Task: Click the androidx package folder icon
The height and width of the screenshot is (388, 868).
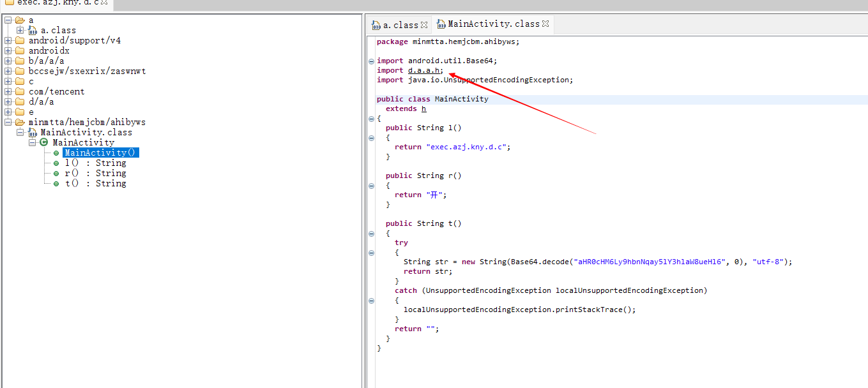Action: tap(20, 50)
